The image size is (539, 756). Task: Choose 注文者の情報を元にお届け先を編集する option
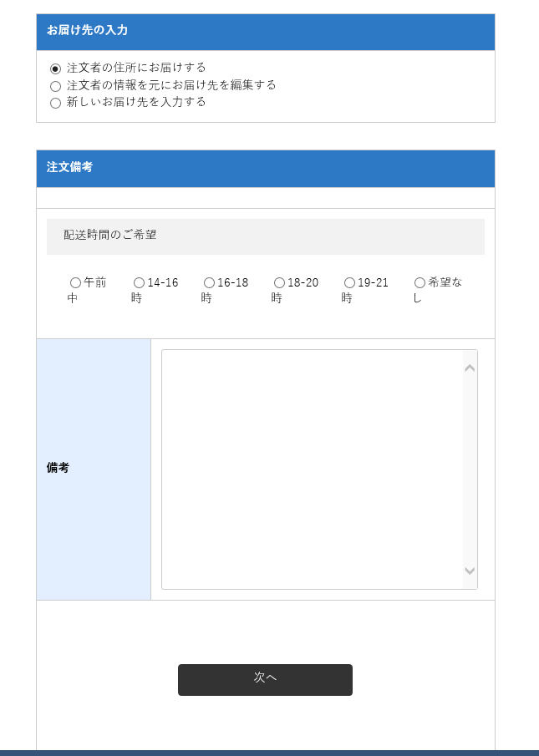point(55,86)
